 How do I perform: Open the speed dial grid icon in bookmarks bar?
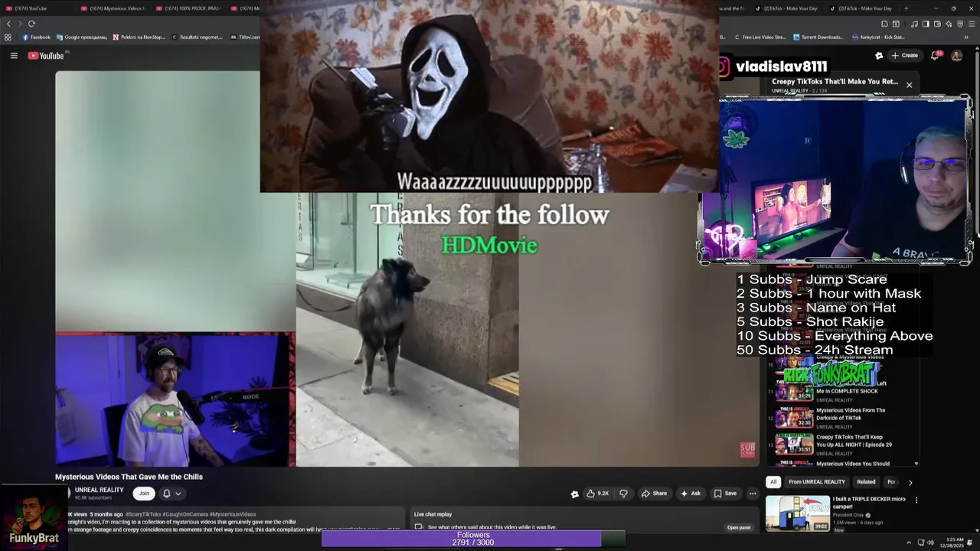[8, 37]
